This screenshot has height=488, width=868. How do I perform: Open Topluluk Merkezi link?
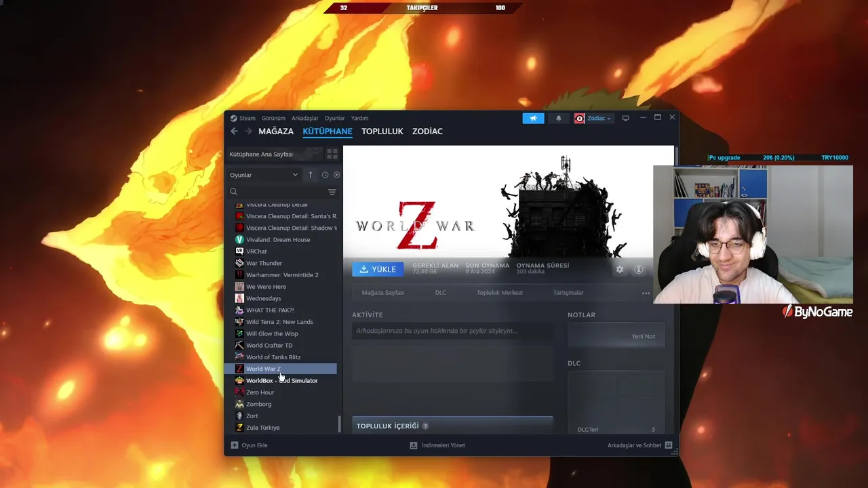coord(500,293)
